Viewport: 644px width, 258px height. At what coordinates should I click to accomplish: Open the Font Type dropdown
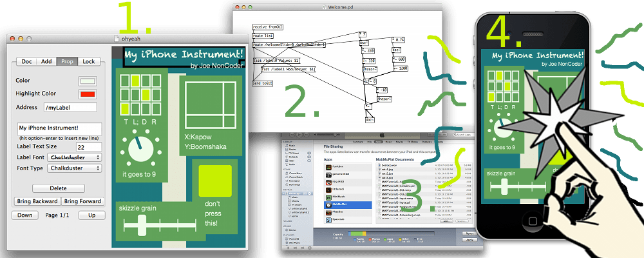(75, 168)
